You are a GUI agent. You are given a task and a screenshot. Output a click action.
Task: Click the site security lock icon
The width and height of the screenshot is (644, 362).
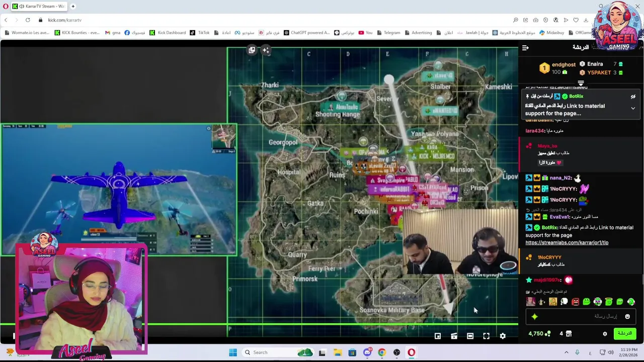click(x=41, y=20)
